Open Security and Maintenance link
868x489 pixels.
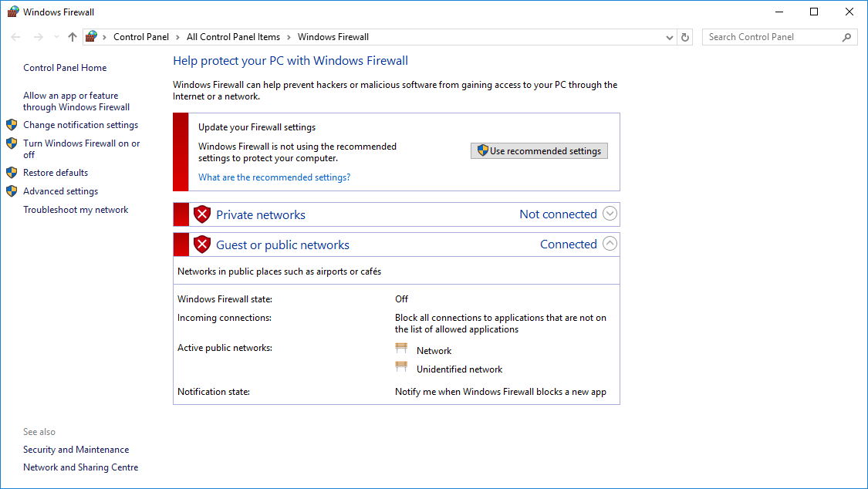(76, 450)
